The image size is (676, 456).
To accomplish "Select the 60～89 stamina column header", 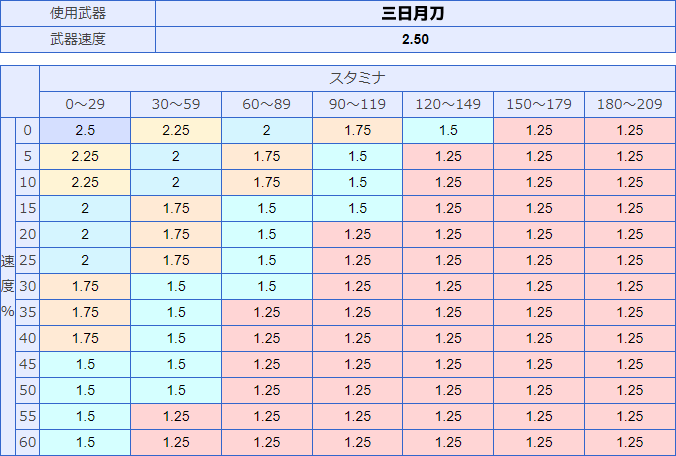I will pos(267,104).
